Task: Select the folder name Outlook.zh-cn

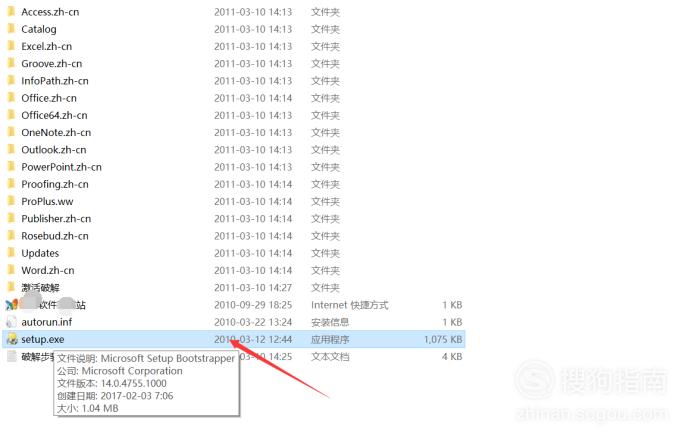Action: point(54,150)
